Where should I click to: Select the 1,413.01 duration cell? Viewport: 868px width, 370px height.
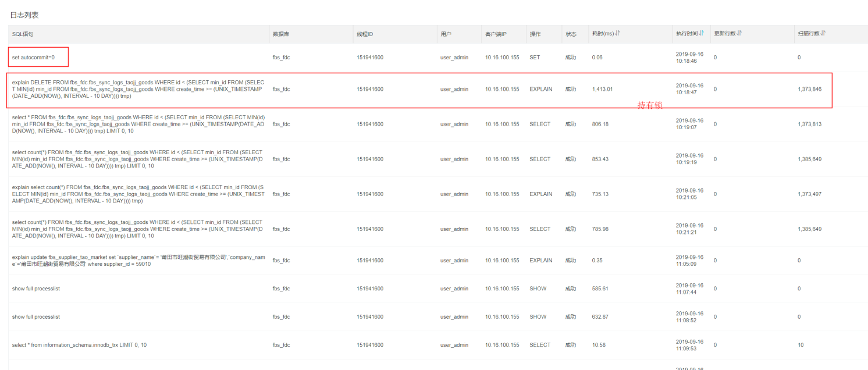[602, 90]
